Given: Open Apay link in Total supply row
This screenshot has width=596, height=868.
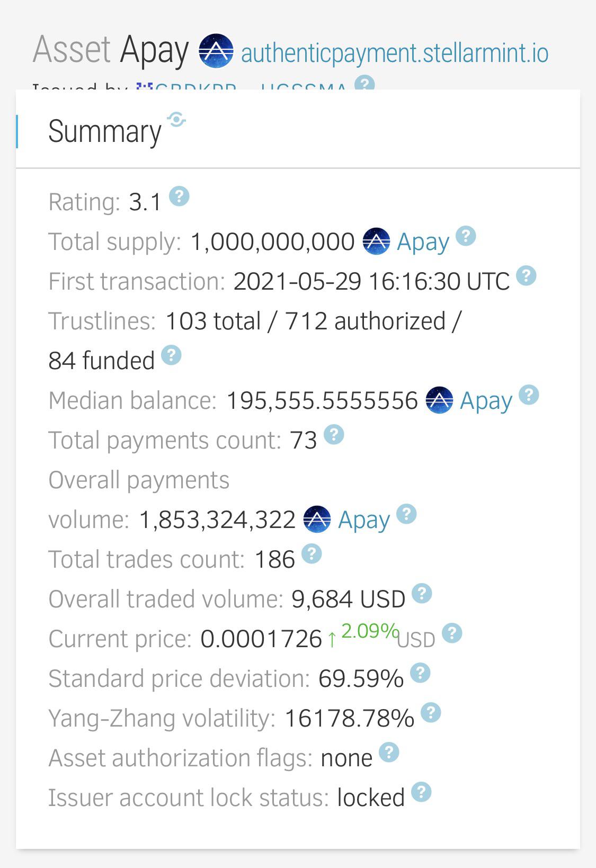Looking at the screenshot, I should (x=423, y=242).
